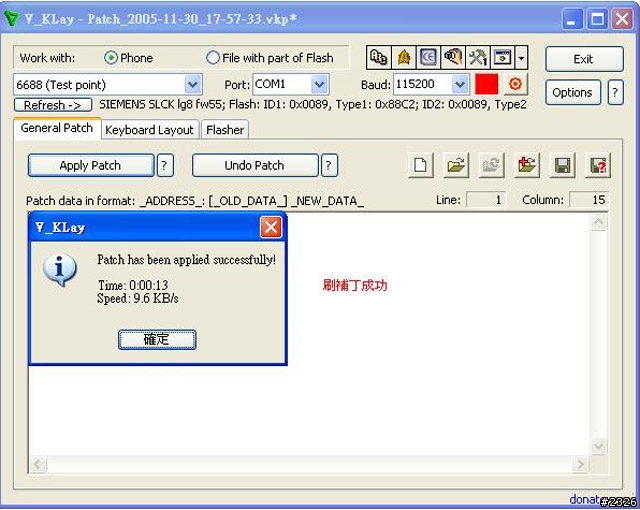Viewport: 640px width, 510px height.
Task: Open the CE screen tool icon
Action: tap(428, 58)
